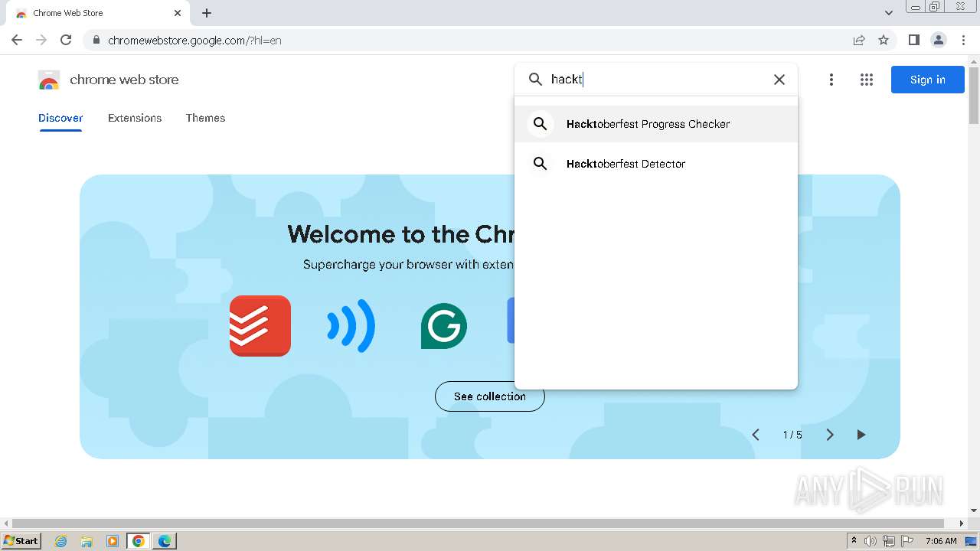Click the chrome web store title text
980x551 pixels.
coord(124,80)
